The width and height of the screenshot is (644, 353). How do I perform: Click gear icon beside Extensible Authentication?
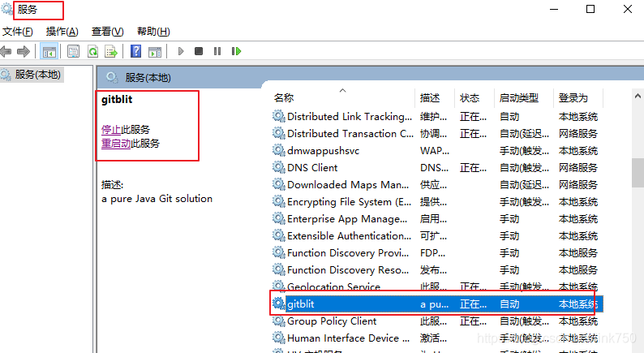pos(278,235)
